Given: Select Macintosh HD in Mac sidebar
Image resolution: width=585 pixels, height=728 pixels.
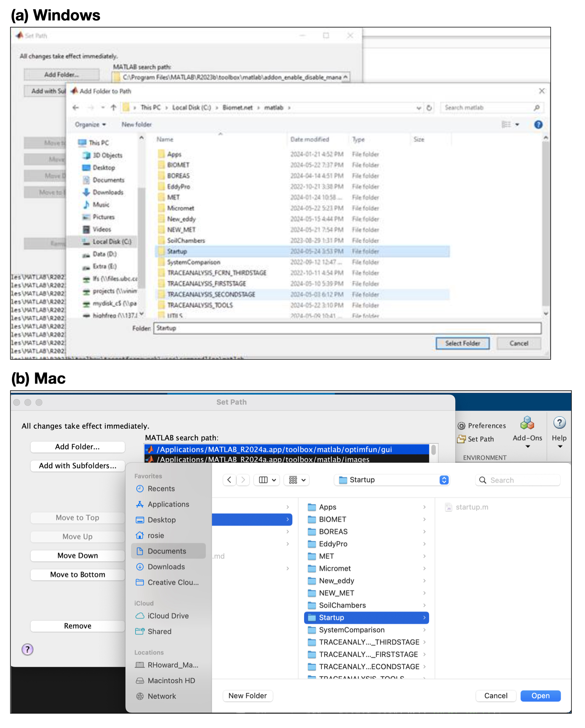Looking at the screenshot, I should [x=168, y=681].
